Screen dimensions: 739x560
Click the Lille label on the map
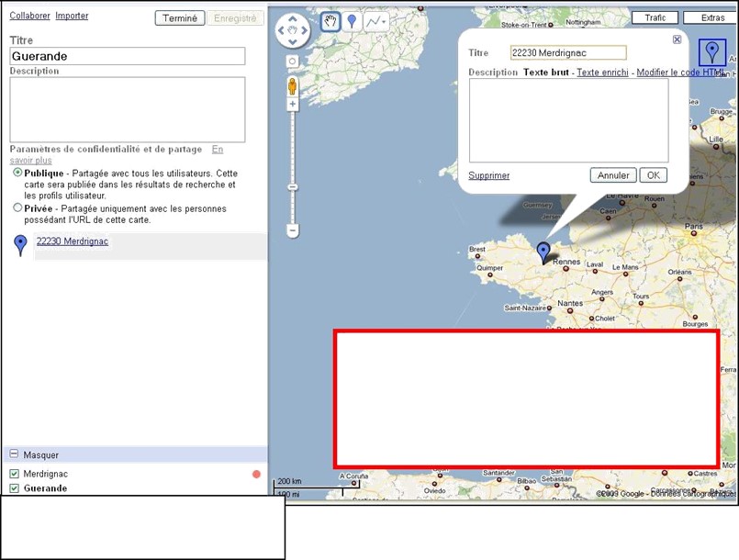tap(716, 140)
